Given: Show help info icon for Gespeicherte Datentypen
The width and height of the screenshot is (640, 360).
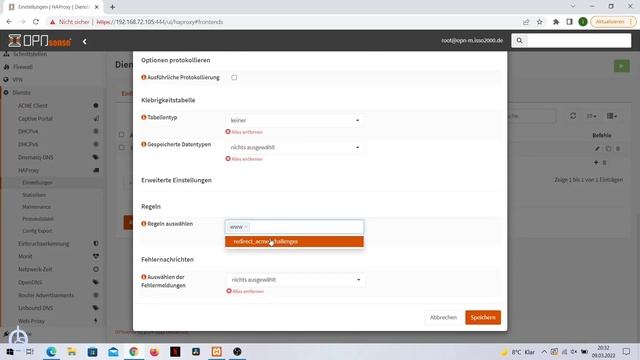Looking at the screenshot, I should point(144,144).
